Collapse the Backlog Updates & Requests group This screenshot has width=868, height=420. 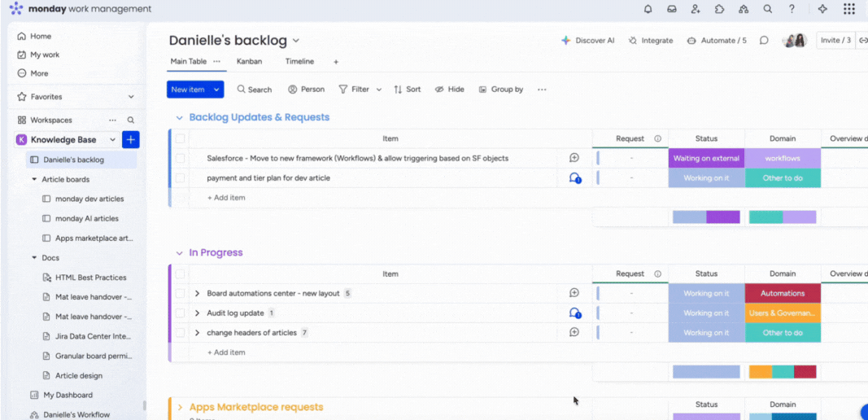click(179, 117)
